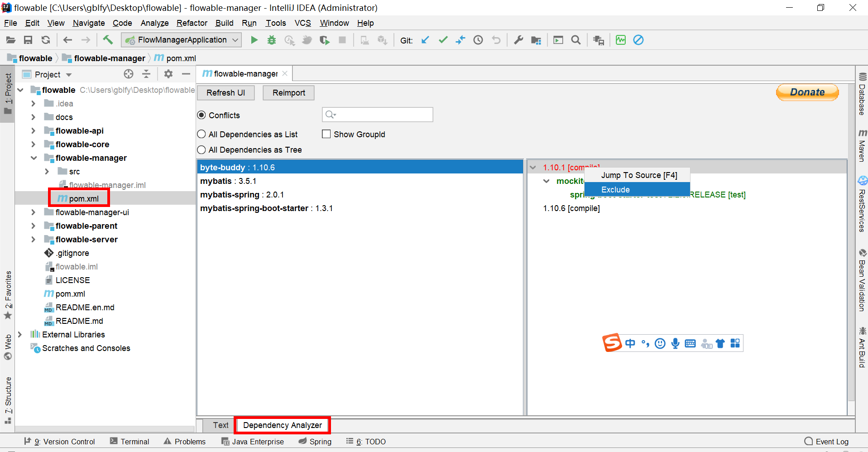Screen dimensions: 868x452
Task: Expand the src folder
Action: (47, 171)
